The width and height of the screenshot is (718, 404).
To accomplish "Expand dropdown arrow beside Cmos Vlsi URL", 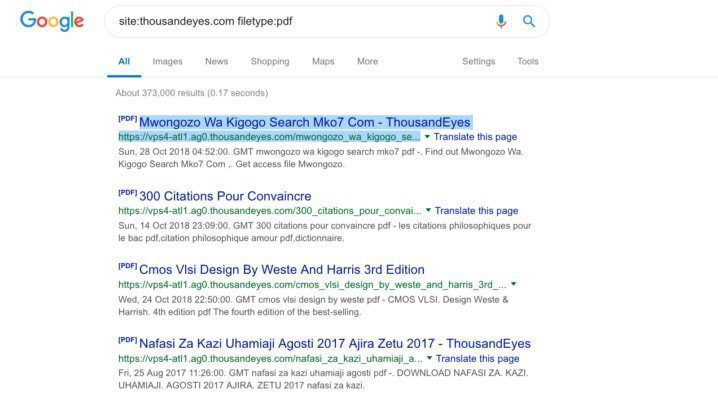I will [514, 285].
